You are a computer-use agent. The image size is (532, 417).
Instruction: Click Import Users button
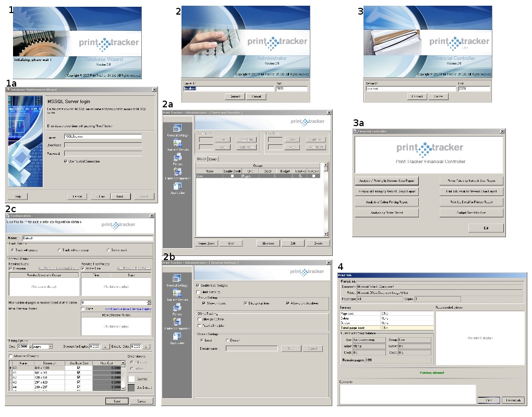tap(207, 243)
